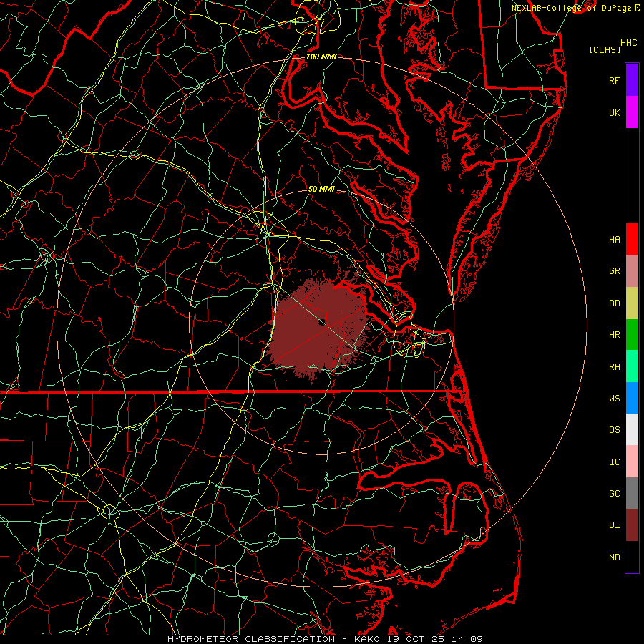Screen dimensions: 644x644
Task: Click the 'ND' legend label
Action: pyautogui.click(x=614, y=557)
